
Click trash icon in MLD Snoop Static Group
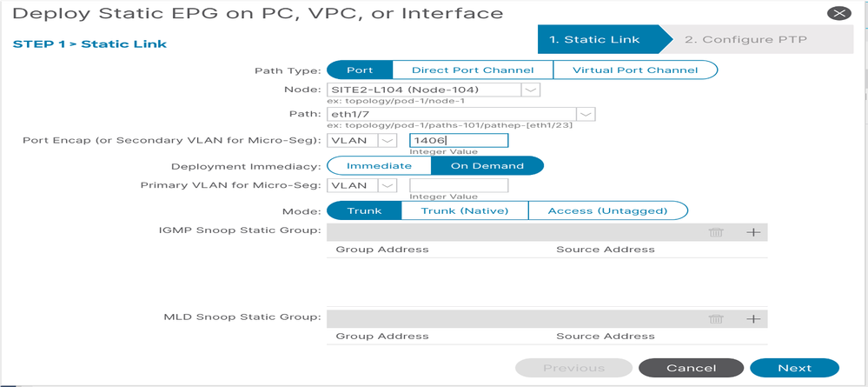click(716, 319)
